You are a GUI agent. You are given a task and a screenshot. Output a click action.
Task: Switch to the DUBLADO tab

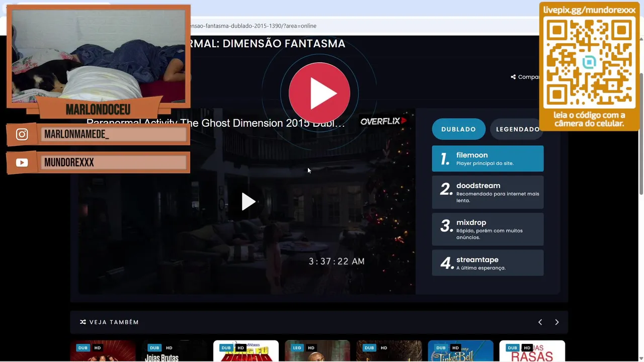pyautogui.click(x=458, y=129)
